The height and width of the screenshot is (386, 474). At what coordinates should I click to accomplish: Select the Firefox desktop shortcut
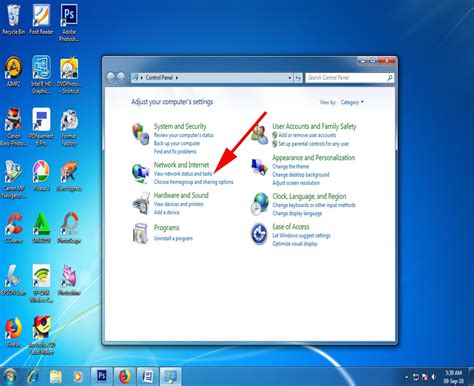14,332
